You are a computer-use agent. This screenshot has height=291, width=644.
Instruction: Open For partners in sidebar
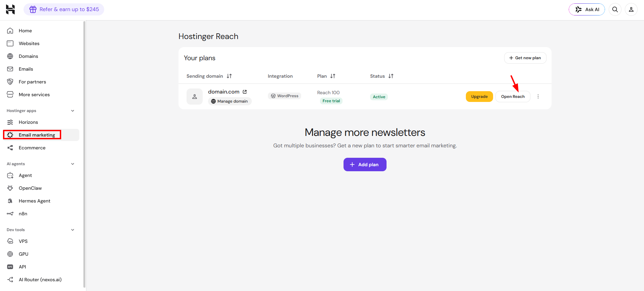41,82
